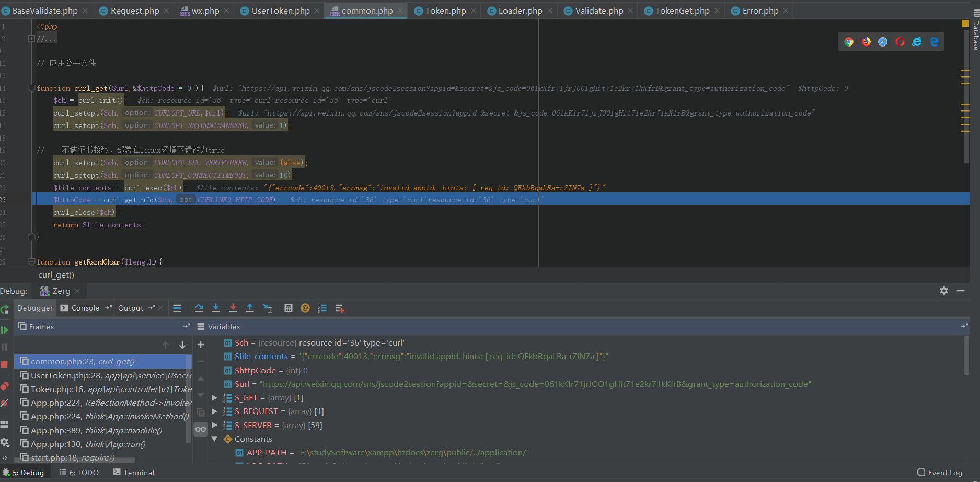Close the common.php tab

coord(400,10)
